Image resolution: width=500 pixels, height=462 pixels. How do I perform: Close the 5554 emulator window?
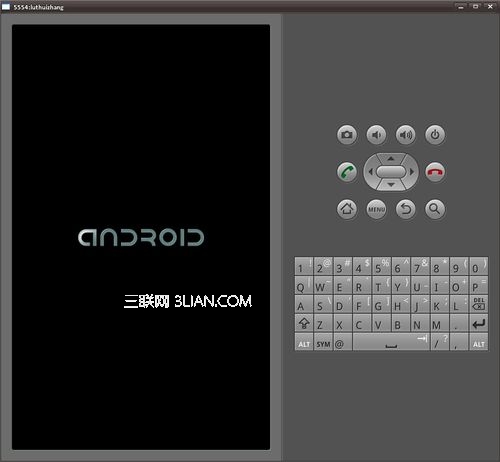490,6
